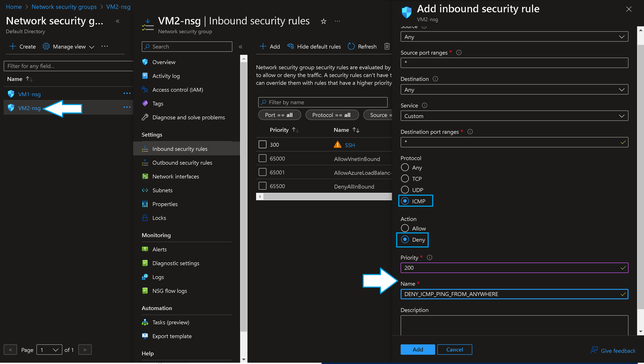Screen dimensions: 644x364
Task: Open Activity log in the resource menu
Action: (166, 76)
